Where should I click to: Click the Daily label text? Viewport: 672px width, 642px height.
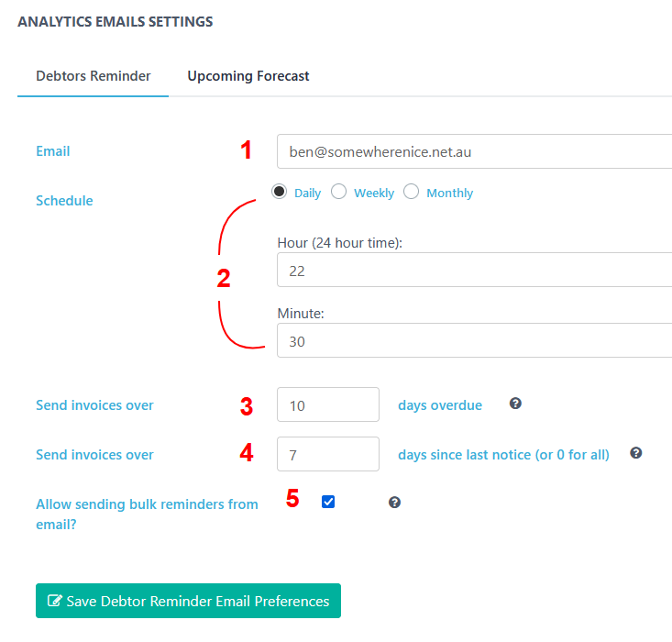(307, 193)
